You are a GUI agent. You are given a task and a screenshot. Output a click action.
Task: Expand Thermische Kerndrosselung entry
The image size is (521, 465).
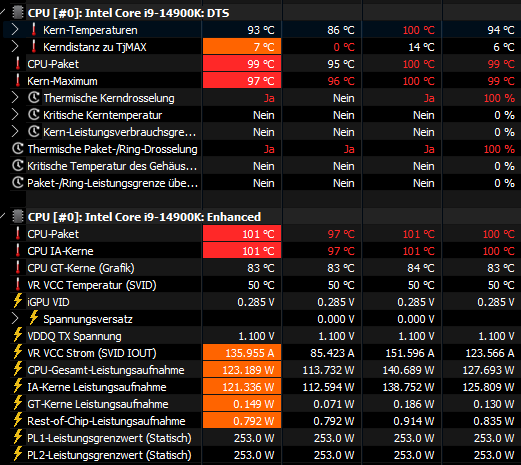point(15,98)
